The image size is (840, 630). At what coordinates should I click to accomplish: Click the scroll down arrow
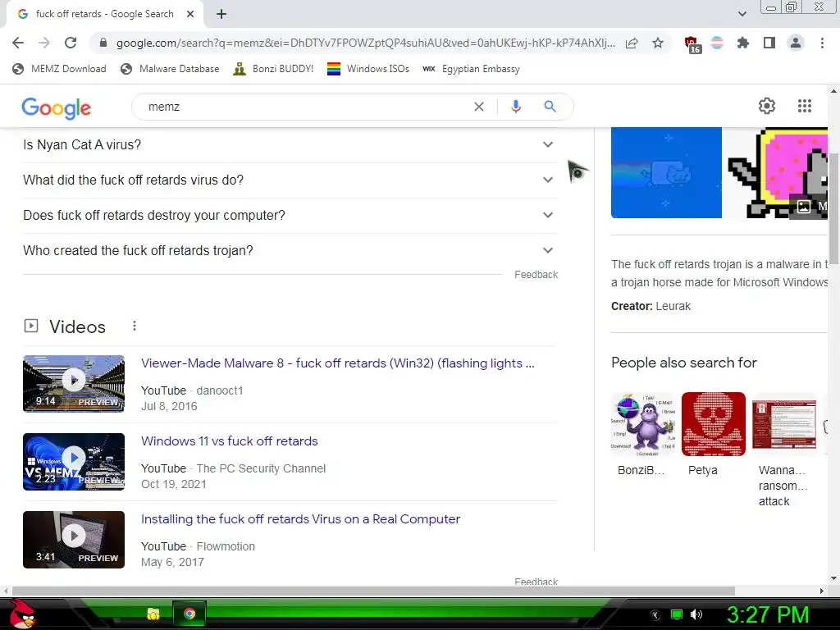pyautogui.click(x=833, y=578)
